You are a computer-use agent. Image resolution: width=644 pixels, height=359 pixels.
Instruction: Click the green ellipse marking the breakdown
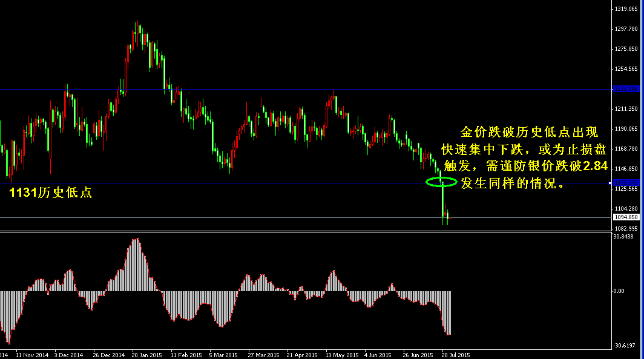441,182
